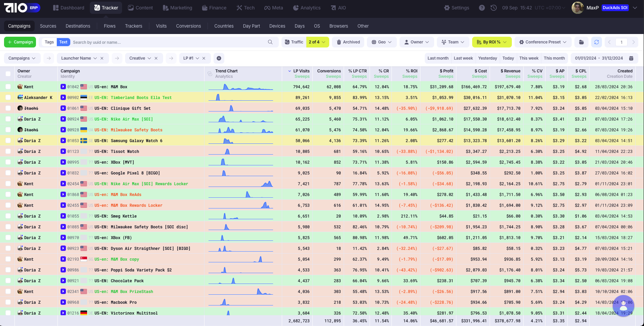Click the refresh data icon
Image resolution: width=644 pixels, height=326 pixels.
pyautogui.click(x=597, y=42)
